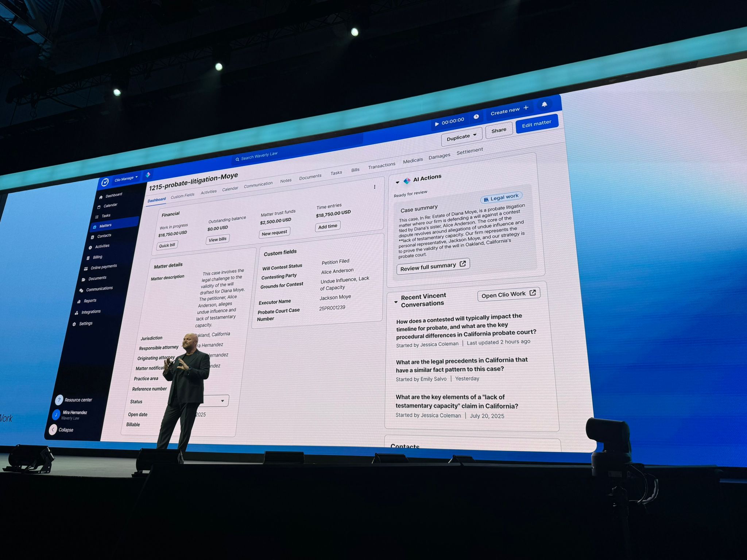The width and height of the screenshot is (747, 560).
Task: Open the Documents tab
Action: tap(310, 177)
